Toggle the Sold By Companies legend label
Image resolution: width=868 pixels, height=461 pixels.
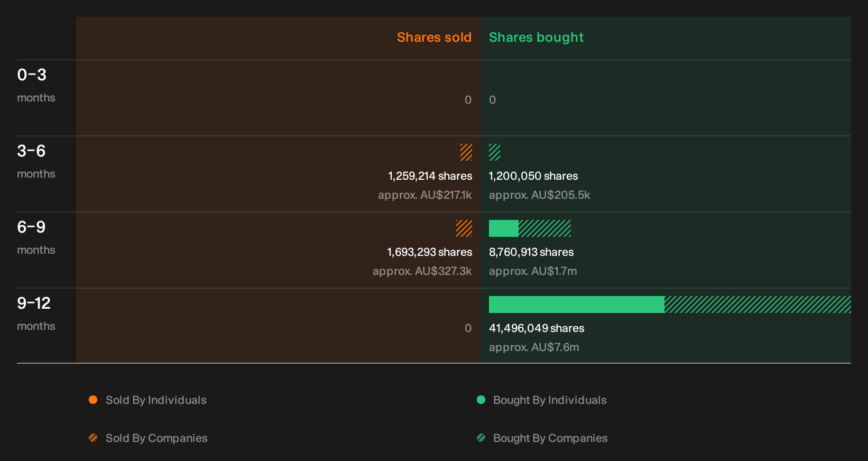pos(156,438)
